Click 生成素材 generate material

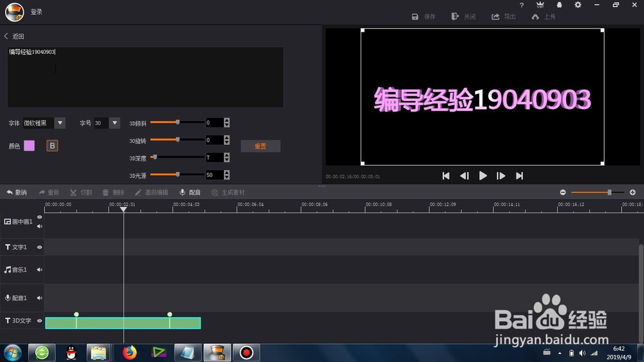(x=228, y=193)
